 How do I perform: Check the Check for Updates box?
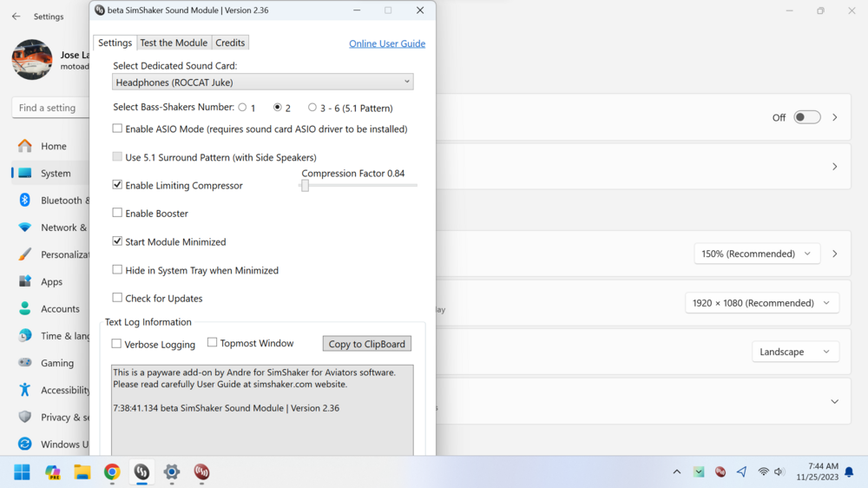click(117, 298)
